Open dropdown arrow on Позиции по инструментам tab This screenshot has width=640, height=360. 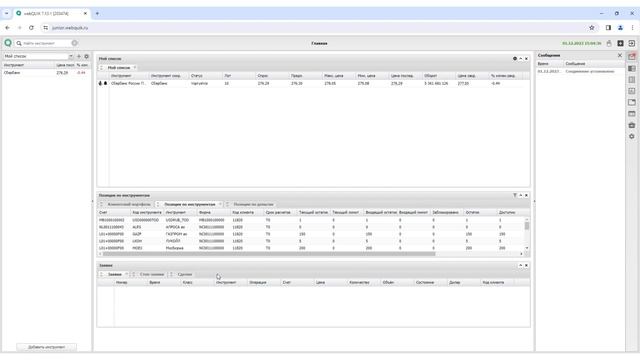(220, 204)
